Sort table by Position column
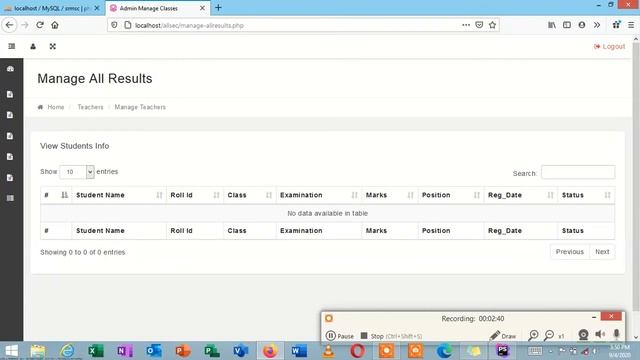 (451, 195)
